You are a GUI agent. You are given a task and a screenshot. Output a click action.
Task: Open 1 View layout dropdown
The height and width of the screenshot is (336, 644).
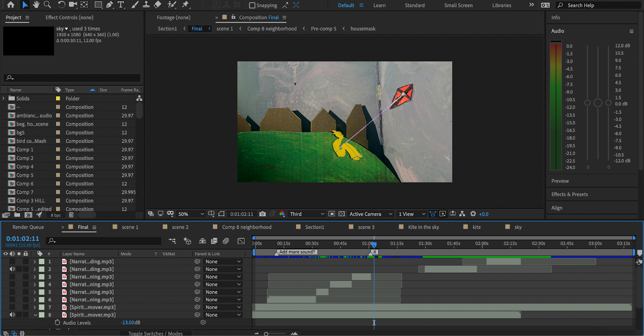[412, 214]
